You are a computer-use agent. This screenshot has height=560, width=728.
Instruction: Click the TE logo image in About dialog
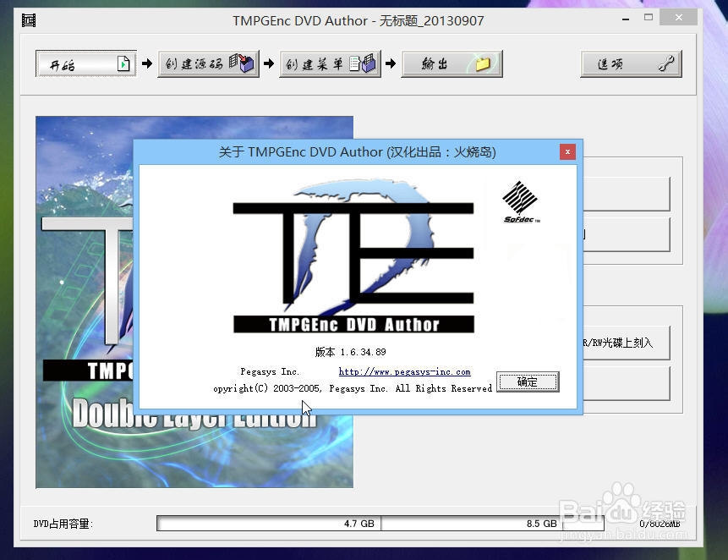pyautogui.click(x=353, y=255)
